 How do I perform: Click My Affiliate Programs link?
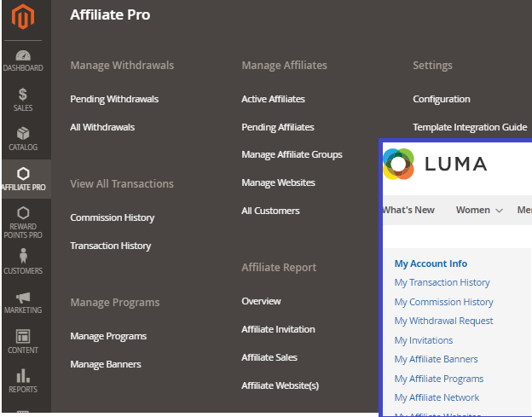point(439,379)
